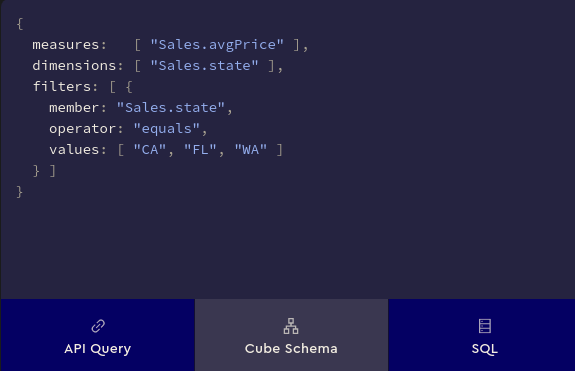Screen dimensions: 575x371
Task: Click the "FL" filter value
Action: tap(200, 150)
